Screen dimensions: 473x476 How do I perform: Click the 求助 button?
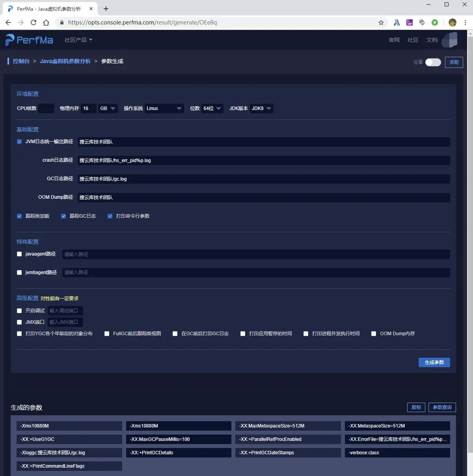(x=454, y=62)
